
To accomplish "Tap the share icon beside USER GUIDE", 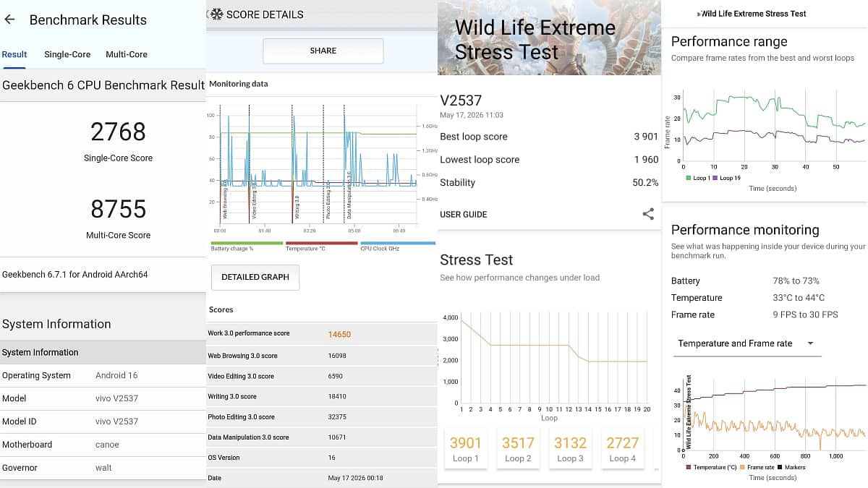I will tap(648, 214).
